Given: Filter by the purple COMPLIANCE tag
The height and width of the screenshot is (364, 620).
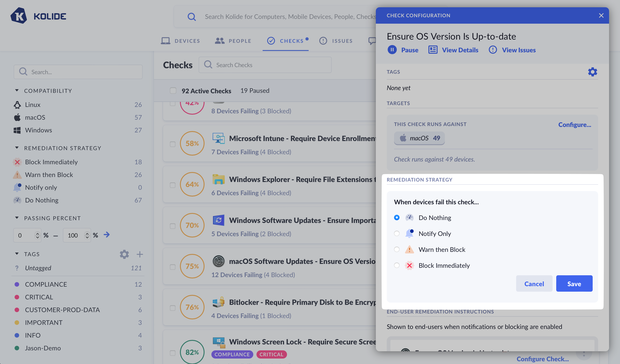Looking at the screenshot, I should click(46, 284).
